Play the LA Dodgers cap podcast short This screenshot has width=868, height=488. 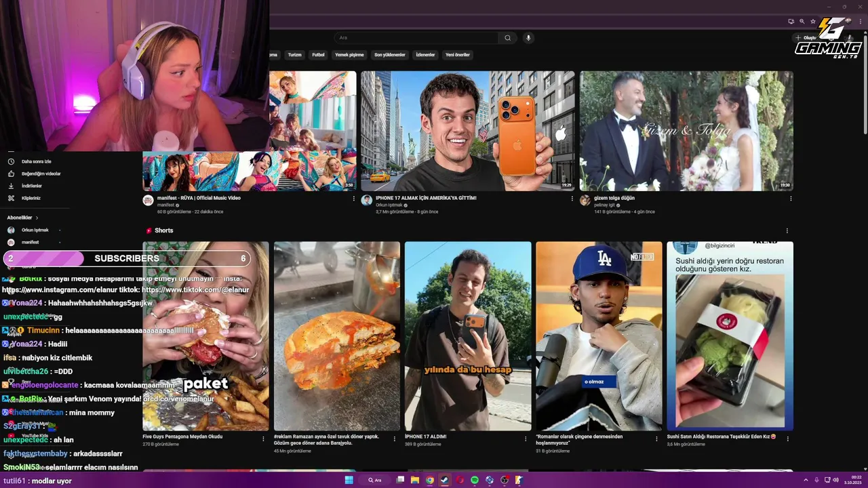599,336
